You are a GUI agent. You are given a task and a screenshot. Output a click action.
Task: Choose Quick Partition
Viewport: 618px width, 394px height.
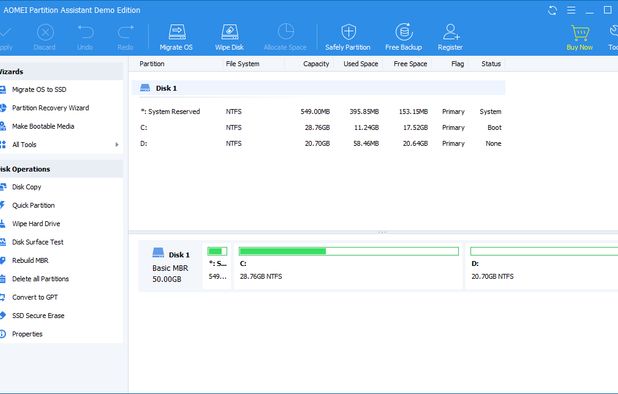click(x=33, y=205)
